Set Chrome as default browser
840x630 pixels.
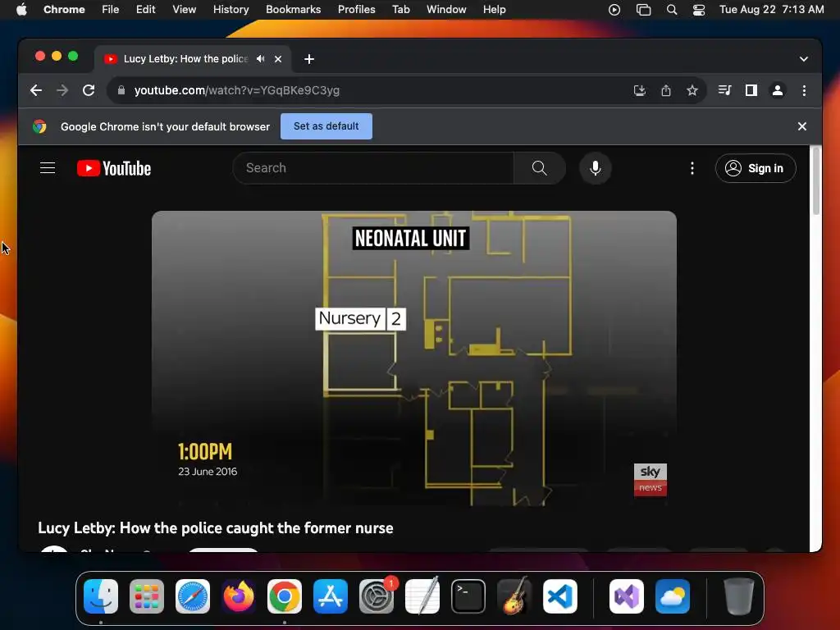[326, 126]
